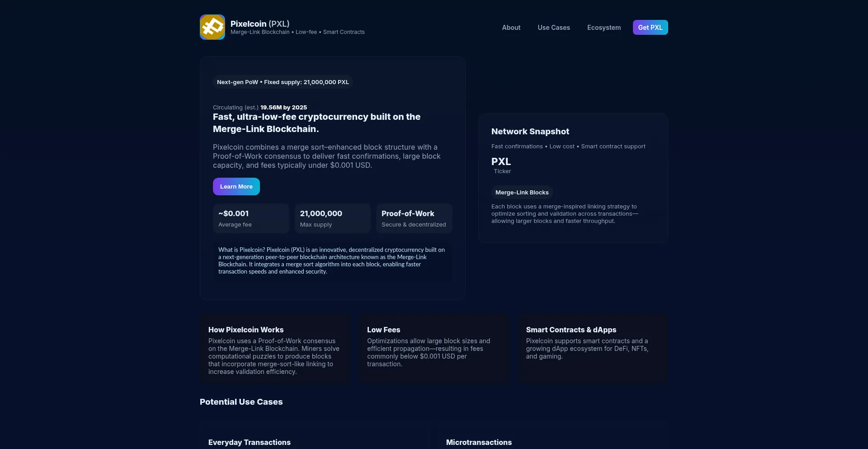Select the Next-gen PoW fixed supply badge

click(283, 82)
